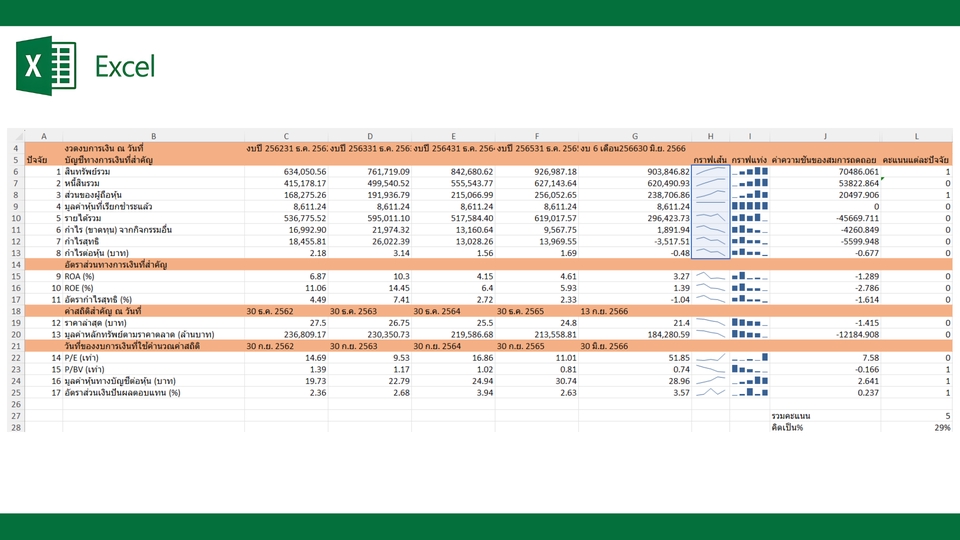Select column B header

pyautogui.click(x=153, y=136)
